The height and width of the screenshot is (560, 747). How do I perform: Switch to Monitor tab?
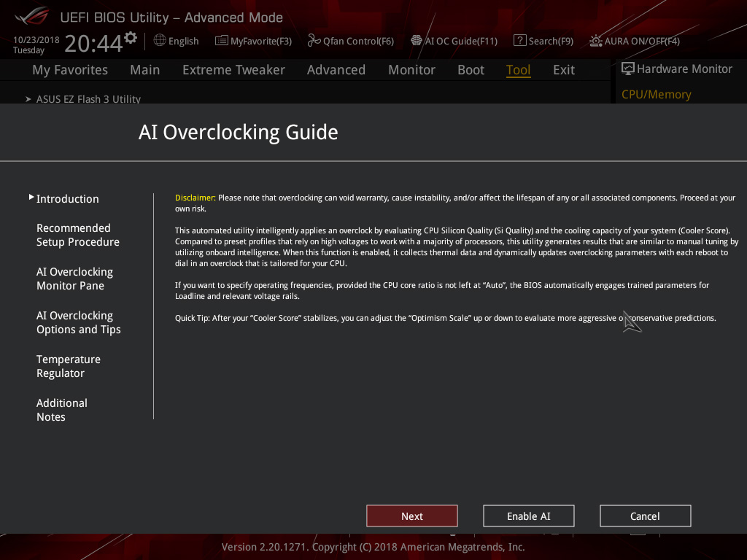[411, 70]
